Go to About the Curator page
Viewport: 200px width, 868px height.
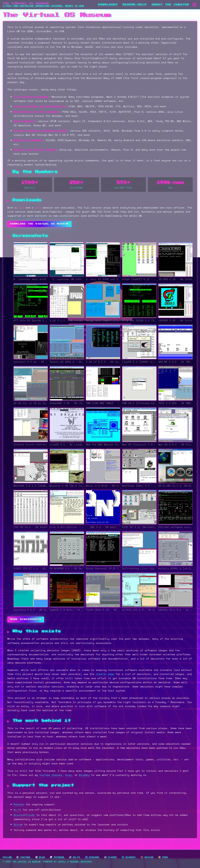click(170, 4)
